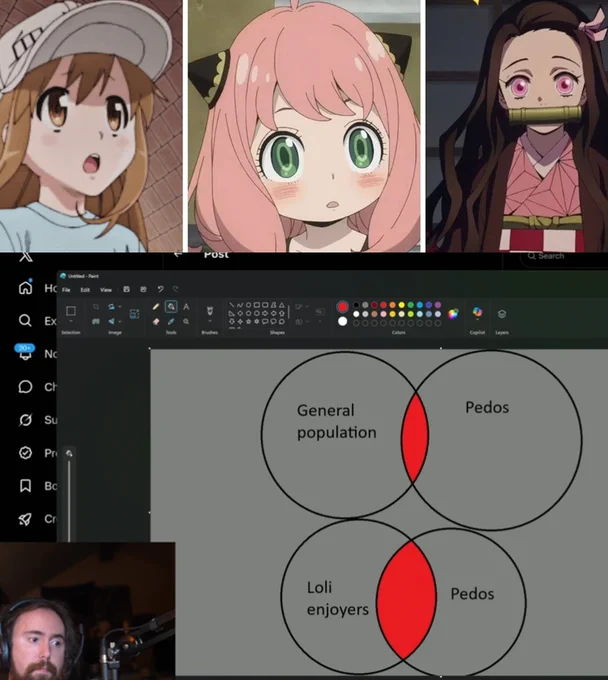
Task: Click the Chat bubble icon in X sidebar
Action: tap(26, 386)
